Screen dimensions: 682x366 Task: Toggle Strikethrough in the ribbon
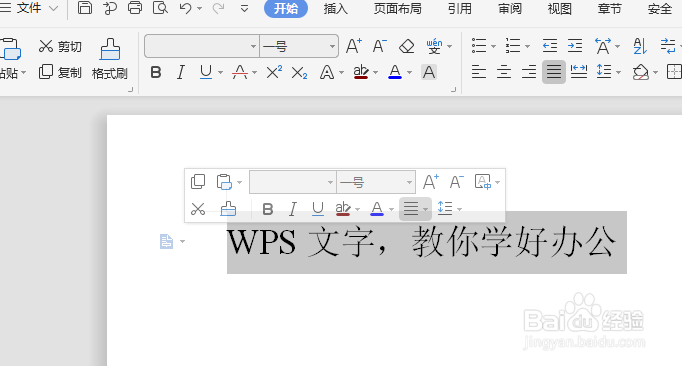240,72
